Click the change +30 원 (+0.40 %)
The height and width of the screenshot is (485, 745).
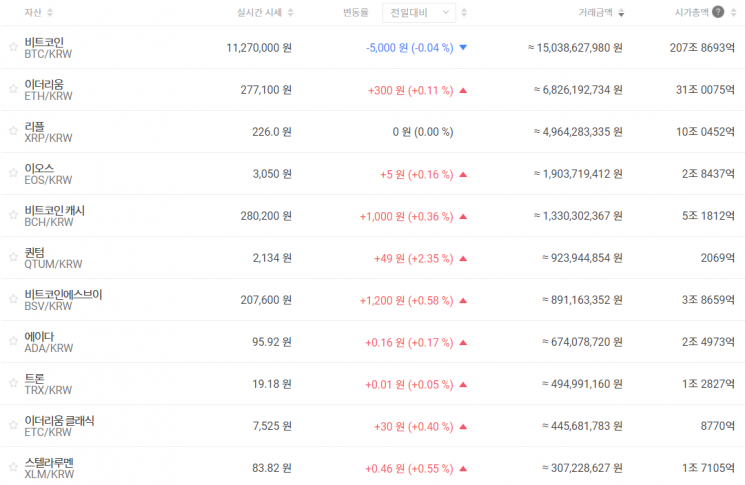pos(414,427)
